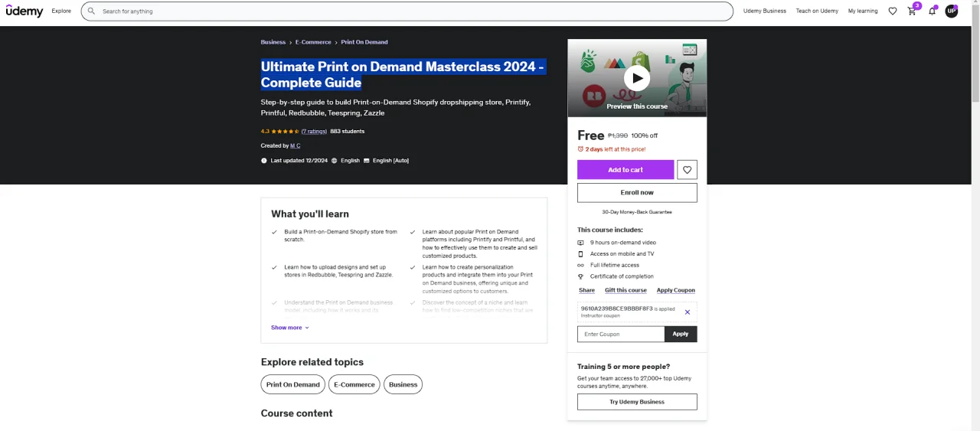Open Udemy Business in header
The height and width of the screenshot is (431, 980).
[x=765, y=11]
